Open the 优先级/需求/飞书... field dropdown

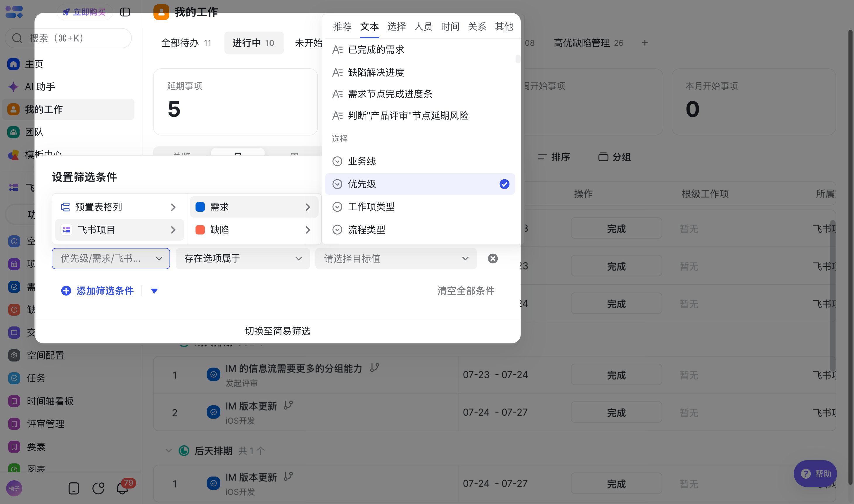(111, 258)
